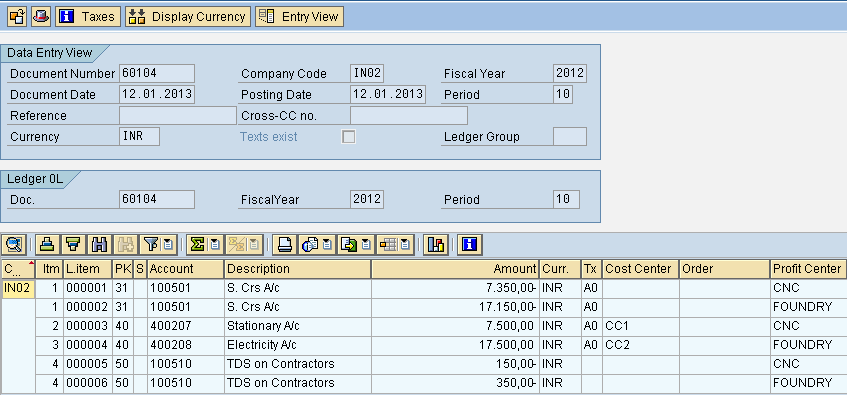Click the CC1 cost center cell

click(641, 326)
